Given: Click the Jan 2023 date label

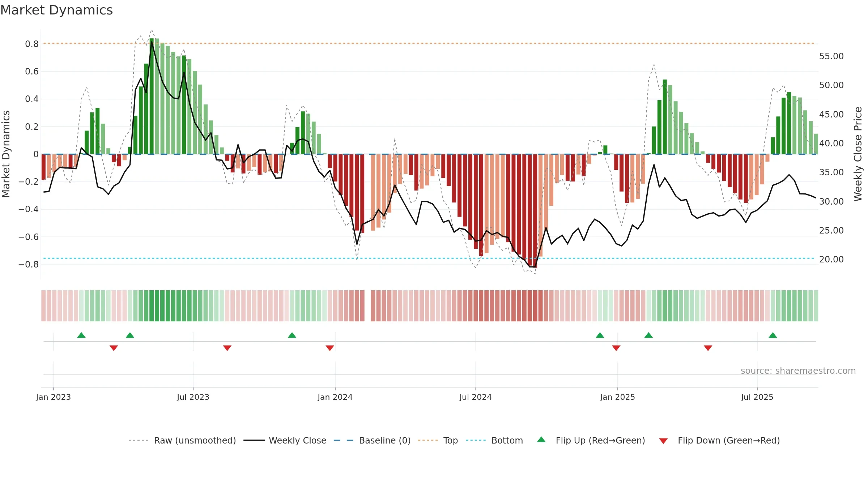Looking at the screenshot, I should pos(54,397).
